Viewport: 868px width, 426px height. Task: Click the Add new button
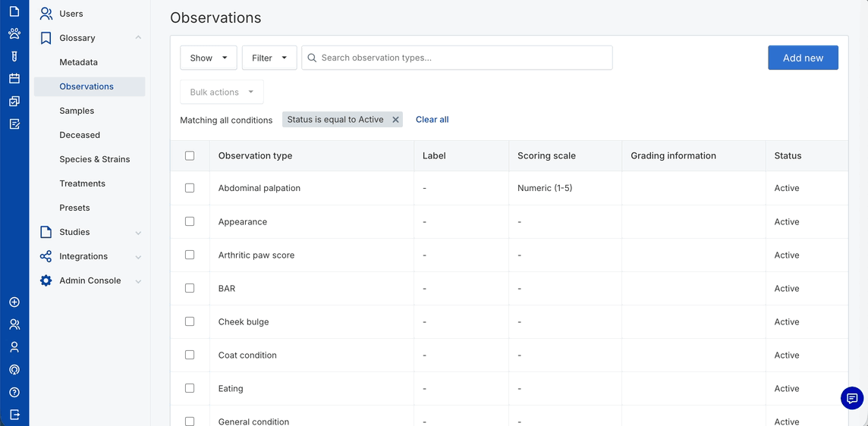pyautogui.click(x=803, y=58)
